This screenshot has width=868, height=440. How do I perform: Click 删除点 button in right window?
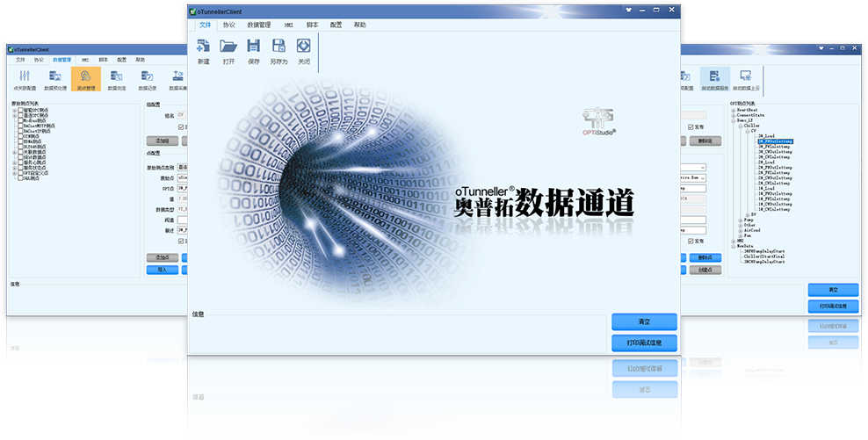click(x=705, y=258)
